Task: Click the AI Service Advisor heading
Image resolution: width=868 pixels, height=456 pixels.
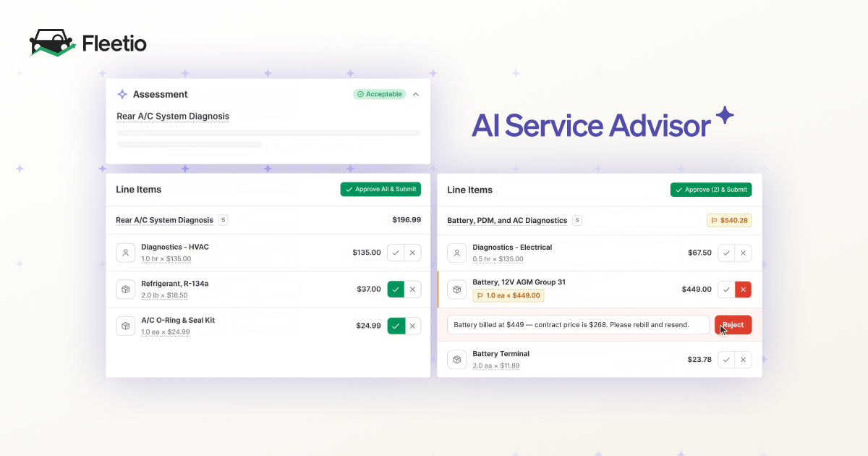Action: (591, 126)
